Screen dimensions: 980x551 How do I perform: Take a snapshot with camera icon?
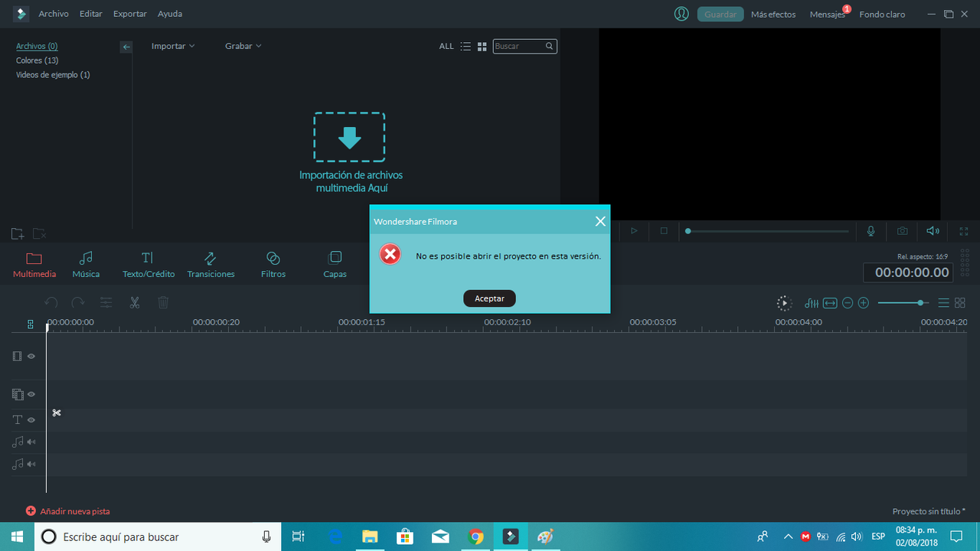point(903,231)
